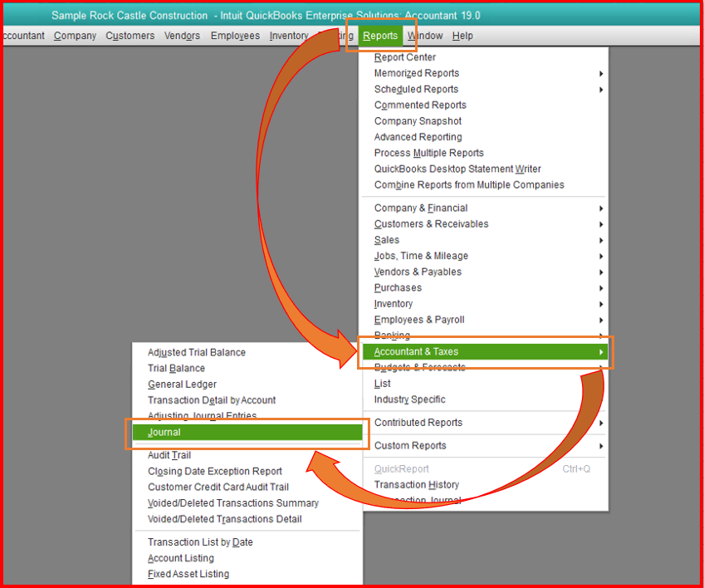Open the Trial Balance report

click(x=247, y=369)
